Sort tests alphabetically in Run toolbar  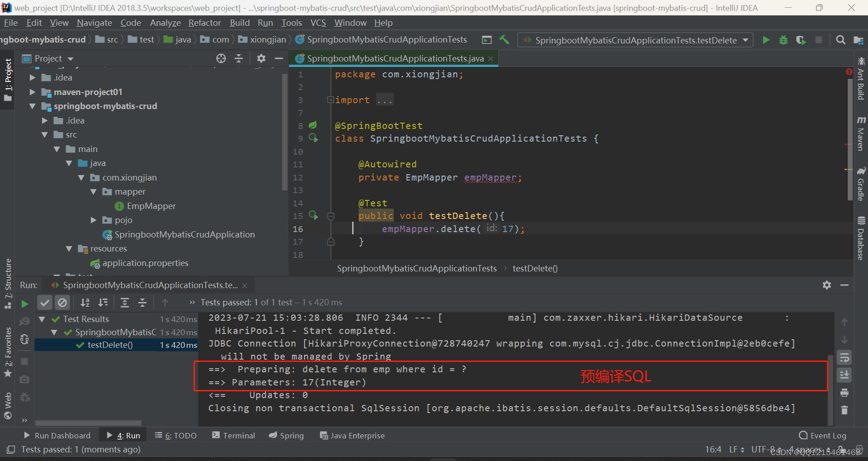click(85, 303)
